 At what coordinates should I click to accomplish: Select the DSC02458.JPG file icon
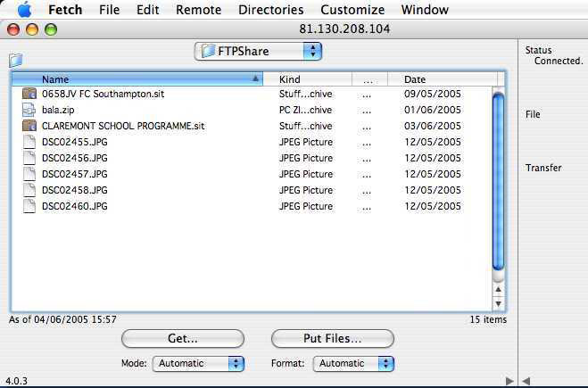(x=29, y=190)
